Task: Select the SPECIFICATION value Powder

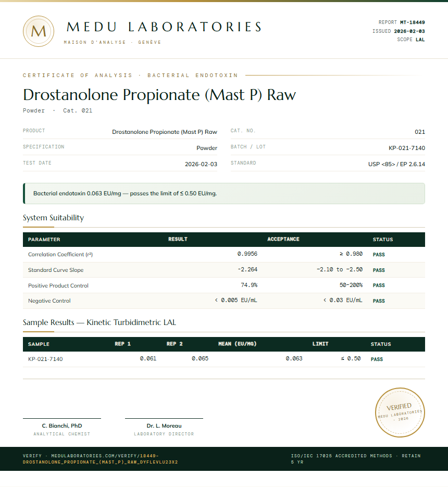Action: tap(207, 148)
